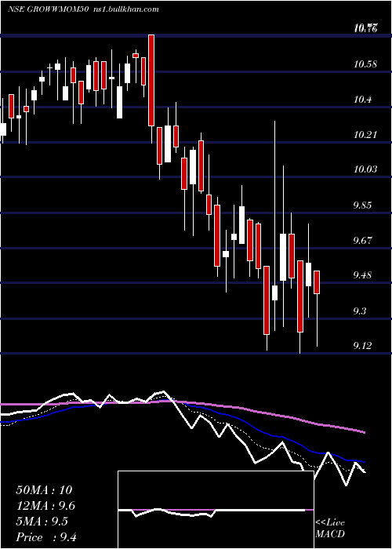Select the 9.67 price axis label

362,241
